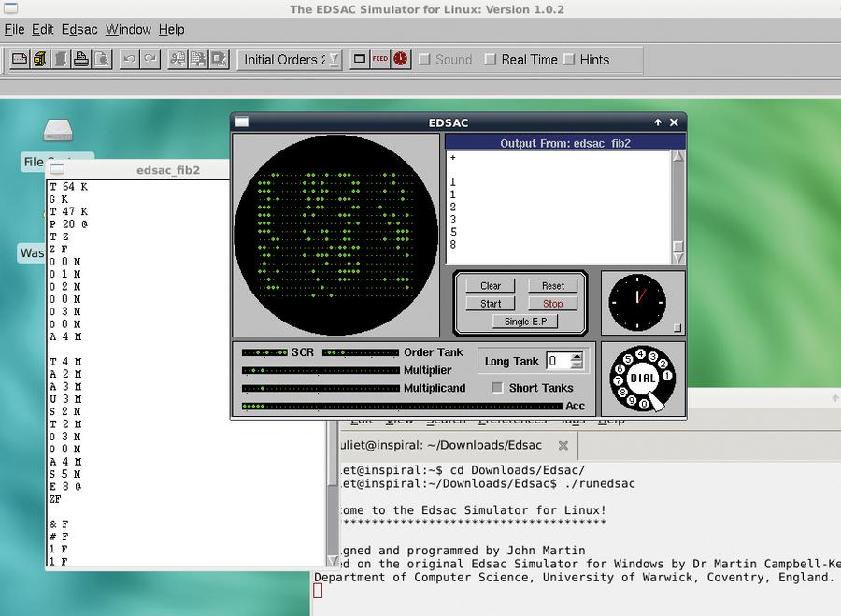Screen dimensions: 841x616
Task: Open the Edit menu
Action: (42, 30)
